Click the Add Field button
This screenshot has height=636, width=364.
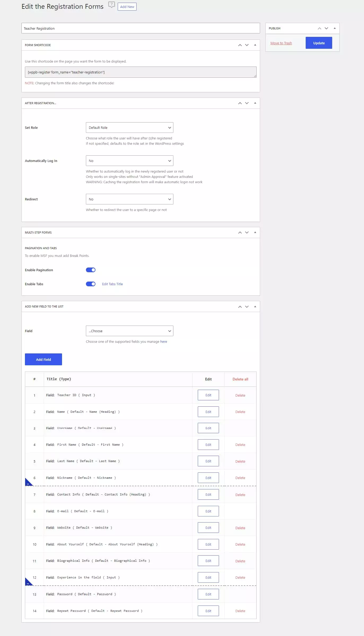click(43, 359)
